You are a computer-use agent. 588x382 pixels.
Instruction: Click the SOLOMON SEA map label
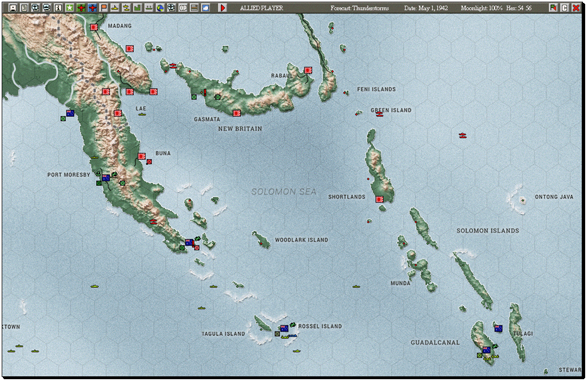point(284,192)
